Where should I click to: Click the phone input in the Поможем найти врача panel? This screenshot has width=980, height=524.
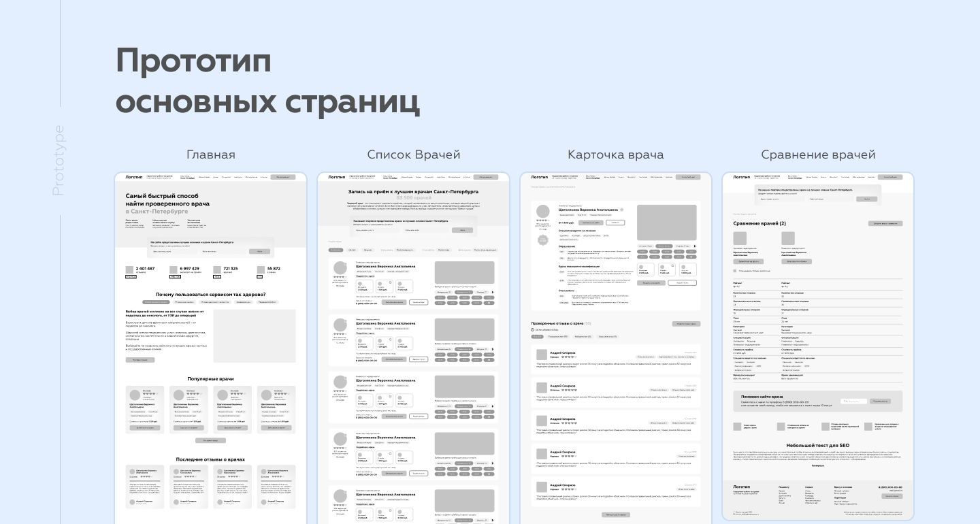[853, 402]
